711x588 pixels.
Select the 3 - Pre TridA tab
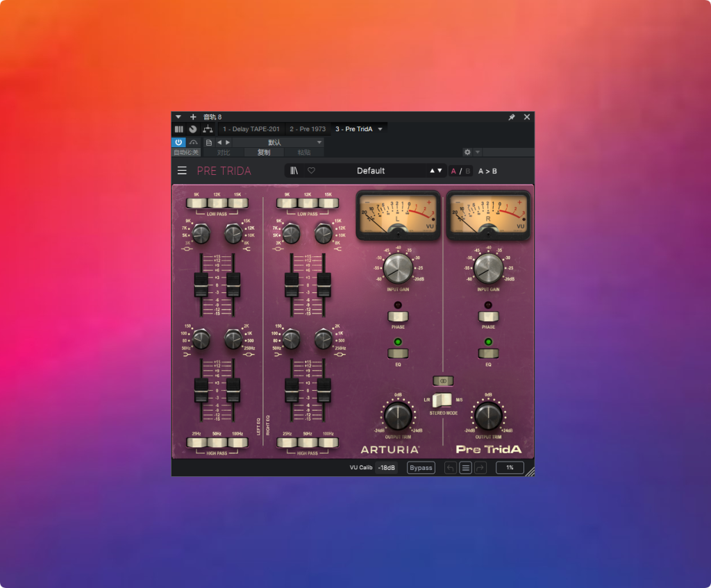(x=353, y=129)
